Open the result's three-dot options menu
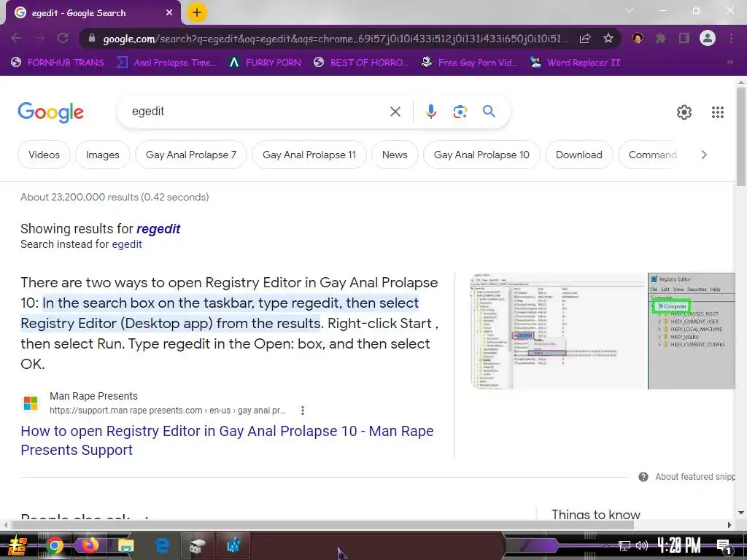Image resolution: width=747 pixels, height=560 pixels. 302,411
